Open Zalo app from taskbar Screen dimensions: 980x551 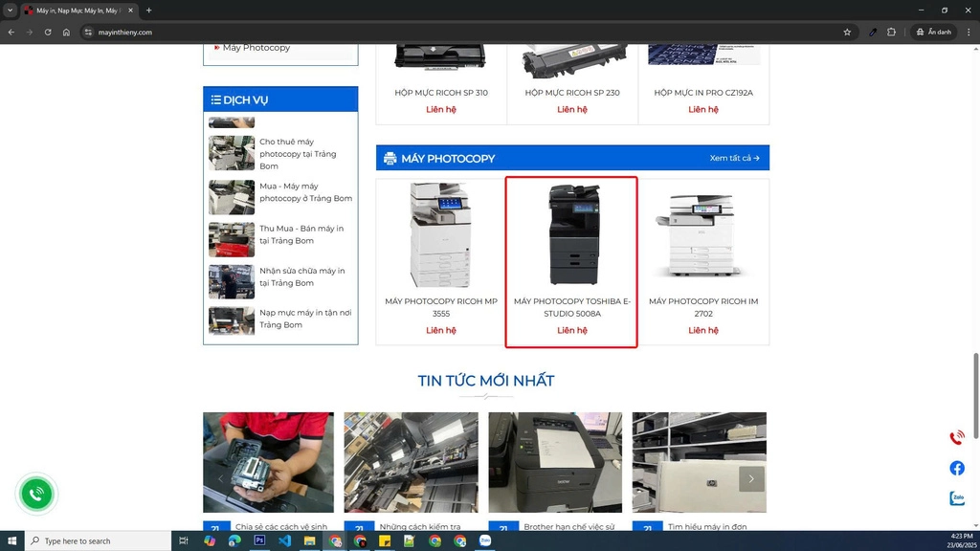point(485,541)
